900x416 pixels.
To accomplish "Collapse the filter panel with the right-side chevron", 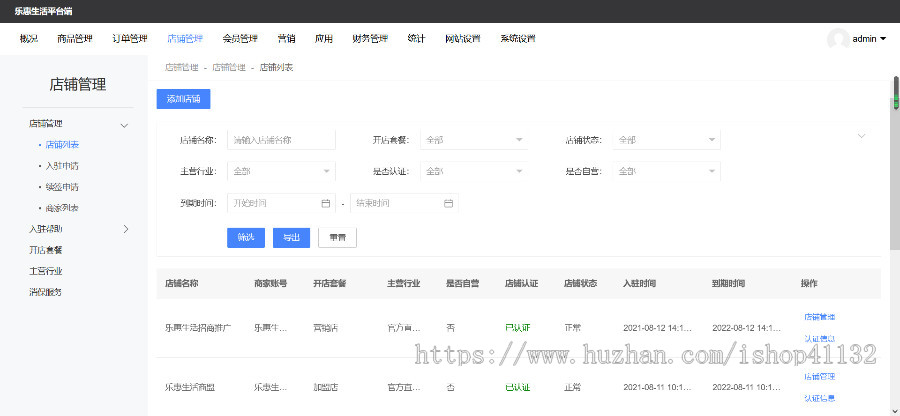I will pos(861,135).
